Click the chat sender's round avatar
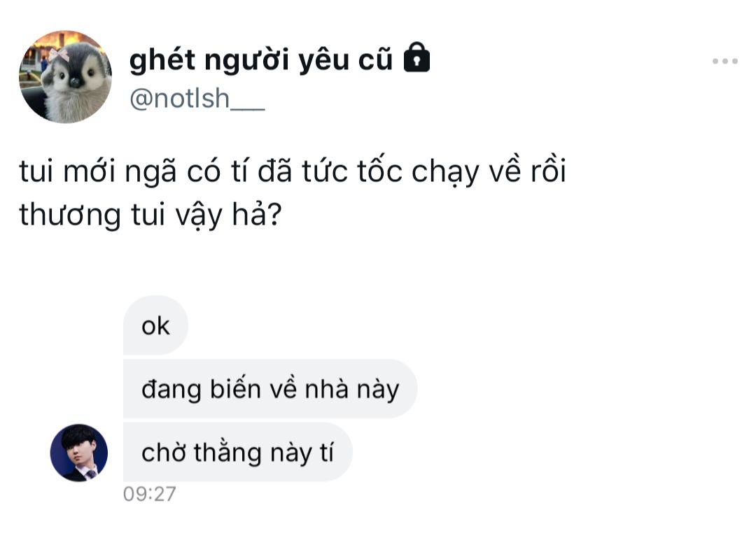This screenshot has height=559, width=756. coord(79,453)
